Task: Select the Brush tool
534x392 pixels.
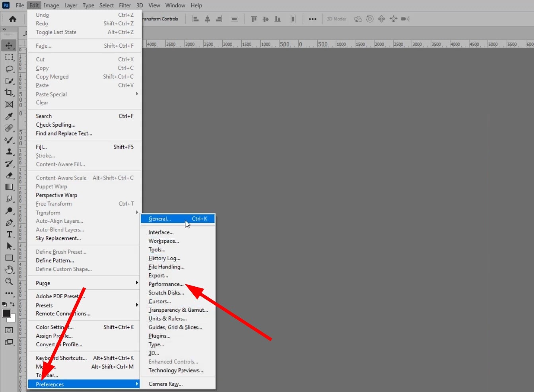Action: point(9,140)
